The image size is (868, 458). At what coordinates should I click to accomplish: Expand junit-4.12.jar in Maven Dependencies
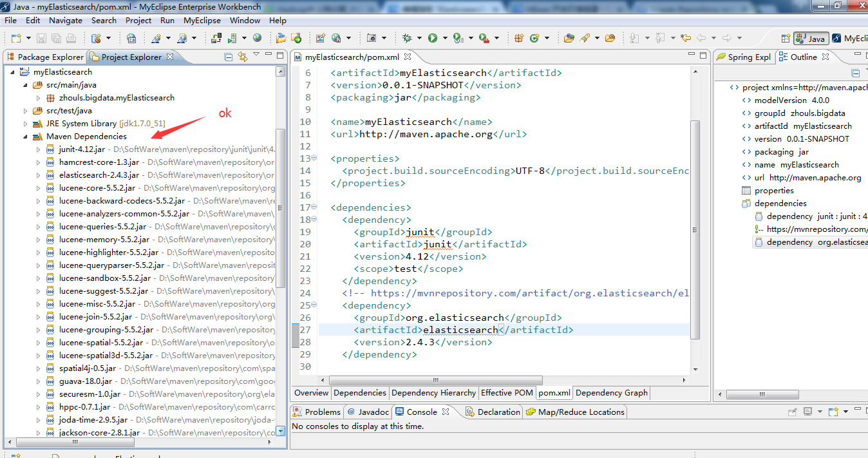[x=38, y=149]
